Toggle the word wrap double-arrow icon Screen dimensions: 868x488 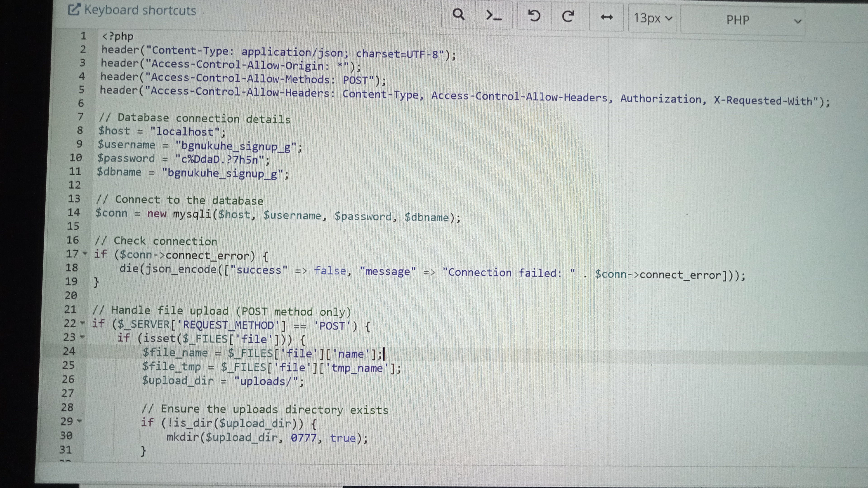coord(606,17)
